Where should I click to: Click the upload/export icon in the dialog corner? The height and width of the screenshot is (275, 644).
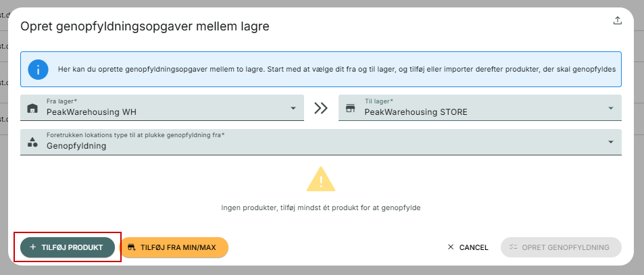[617, 20]
